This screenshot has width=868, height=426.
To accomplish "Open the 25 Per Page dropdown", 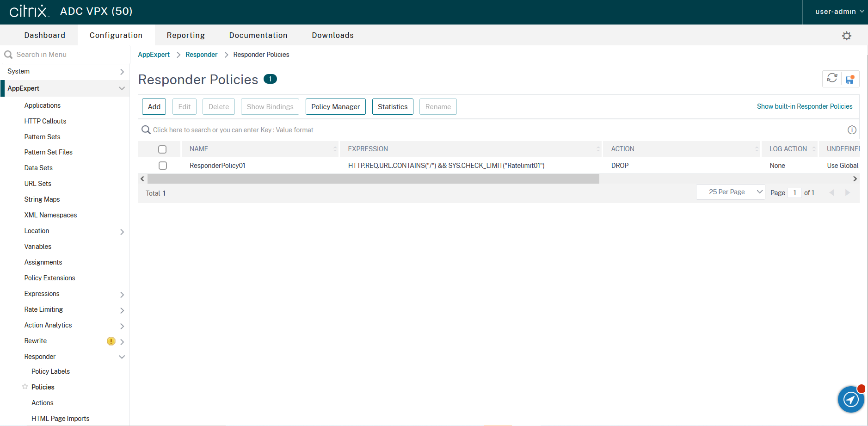I will click(731, 192).
